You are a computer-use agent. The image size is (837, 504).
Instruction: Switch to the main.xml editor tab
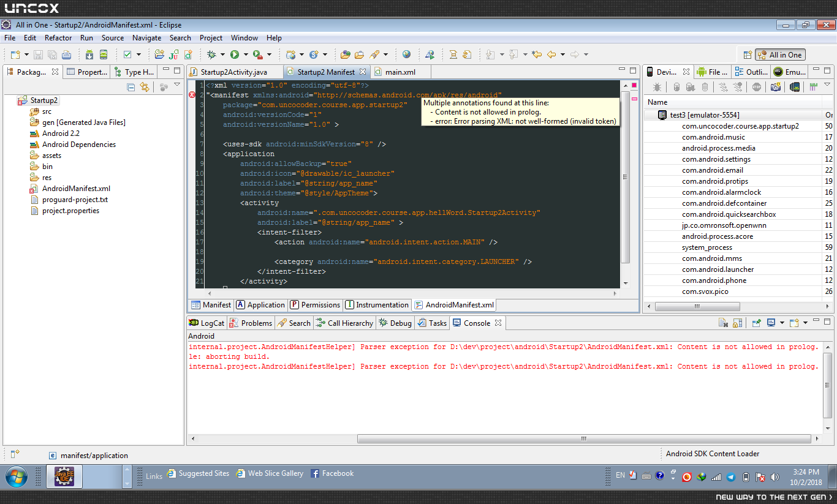click(400, 72)
